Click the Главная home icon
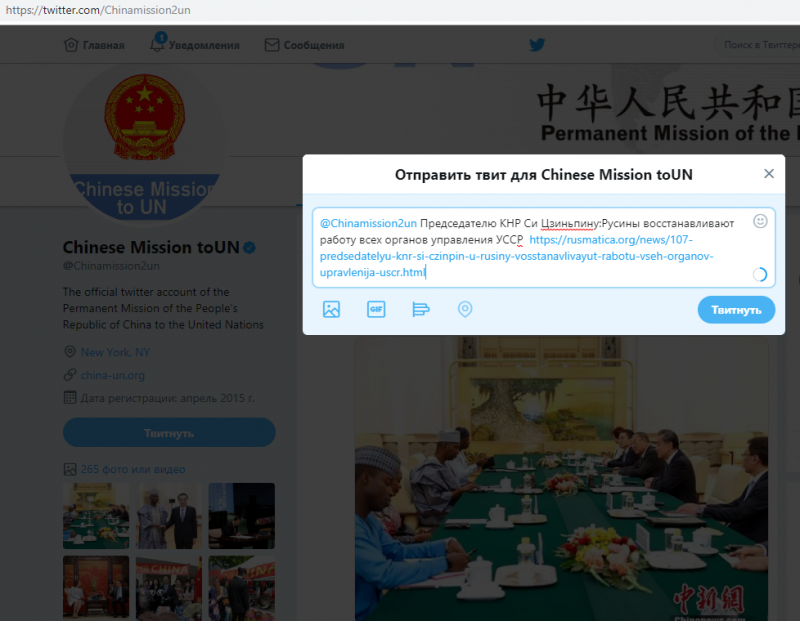Viewport: 800px width, 621px height. pos(71,45)
